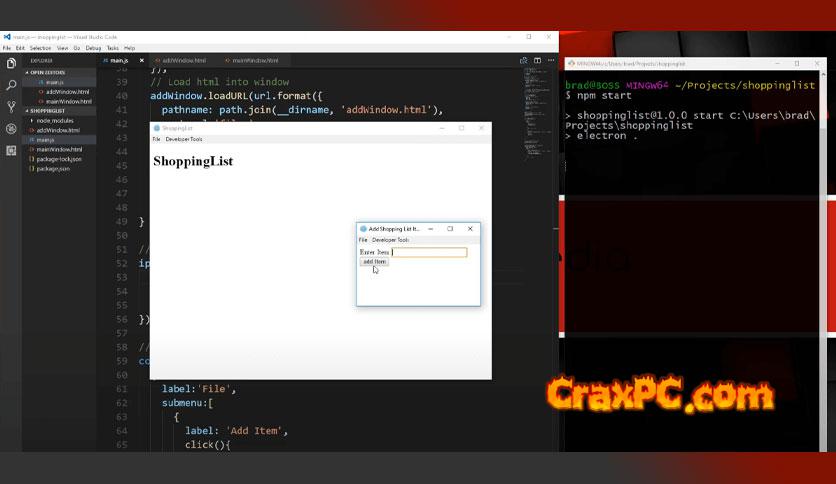Collapse the SHOPPINGLIST folder section
Screen dimensions: 836x484
point(47,111)
